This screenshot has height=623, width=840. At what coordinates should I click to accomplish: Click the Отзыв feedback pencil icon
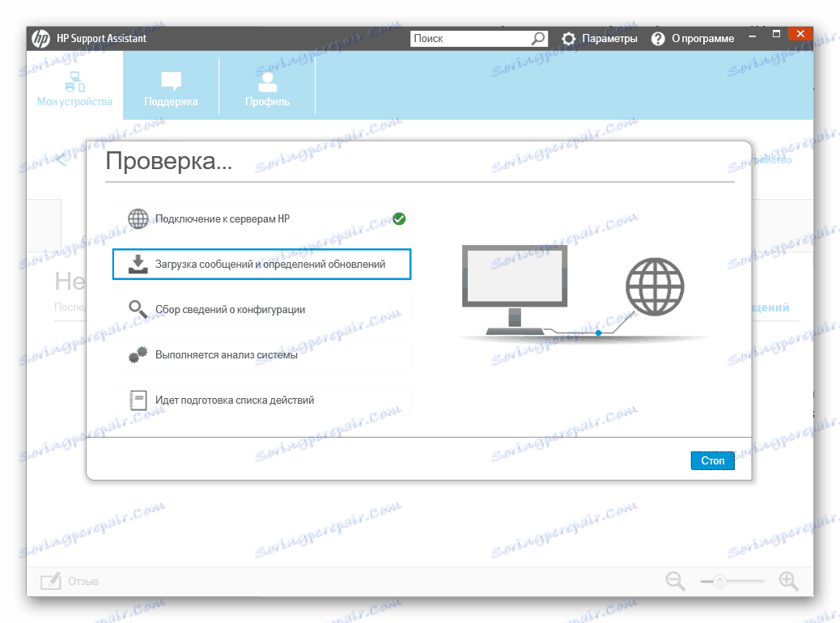[x=50, y=580]
